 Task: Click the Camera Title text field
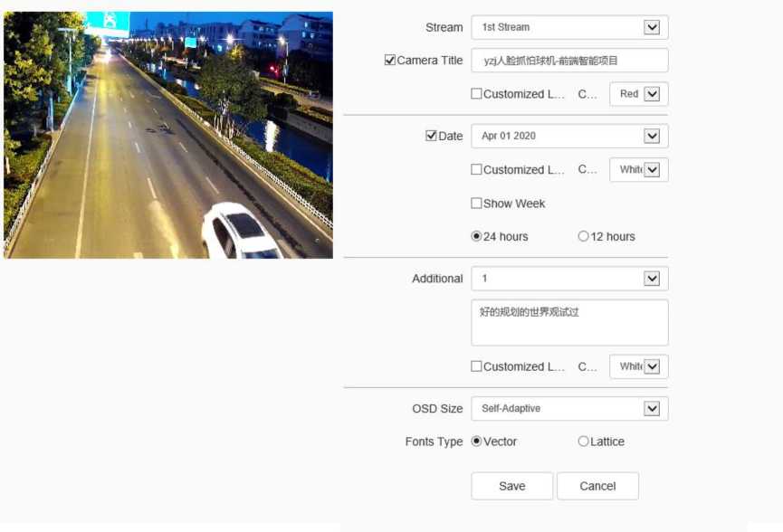(569, 61)
